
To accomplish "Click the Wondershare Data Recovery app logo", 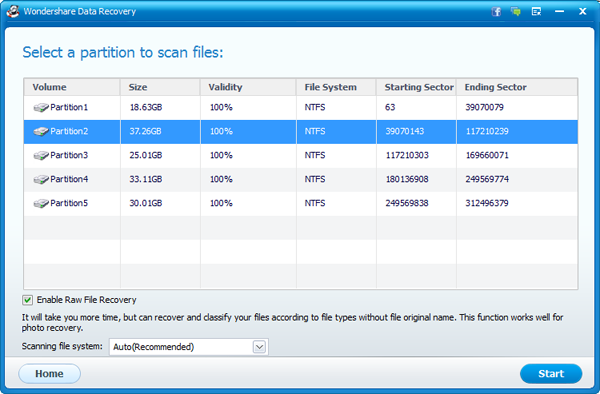I will 13,11.
